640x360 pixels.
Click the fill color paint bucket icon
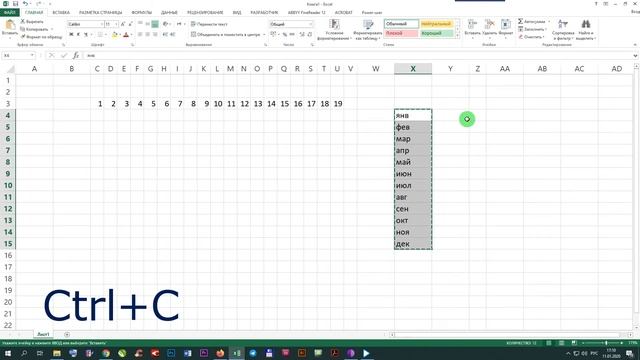click(x=115, y=35)
